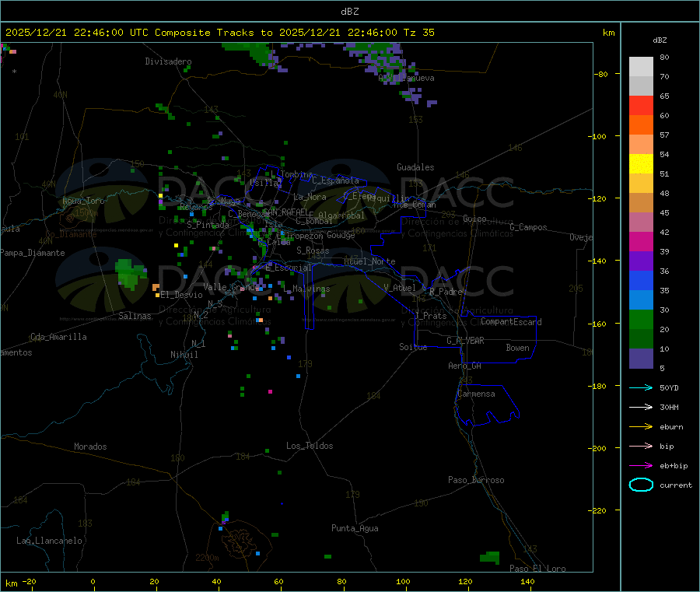Click the 'Goudge' map label

coord(341,235)
